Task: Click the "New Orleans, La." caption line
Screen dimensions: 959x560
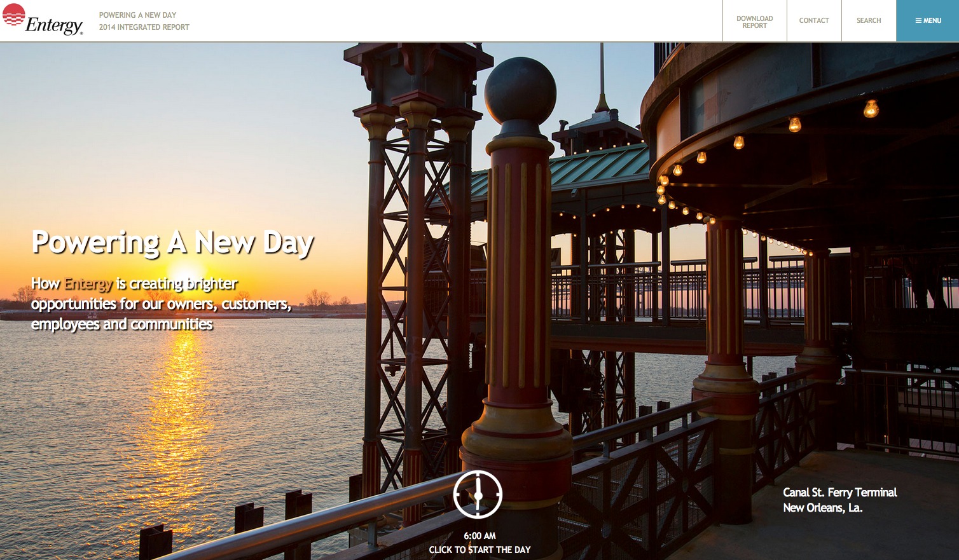Action: [x=822, y=508]
